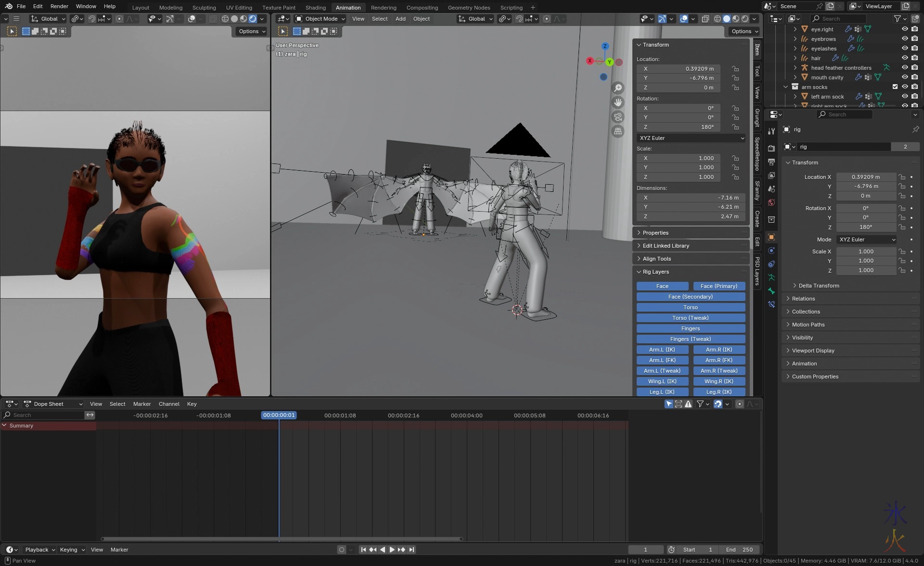
Task: Hide the eyebrows object in outliner
Action: tap(905, 39)
